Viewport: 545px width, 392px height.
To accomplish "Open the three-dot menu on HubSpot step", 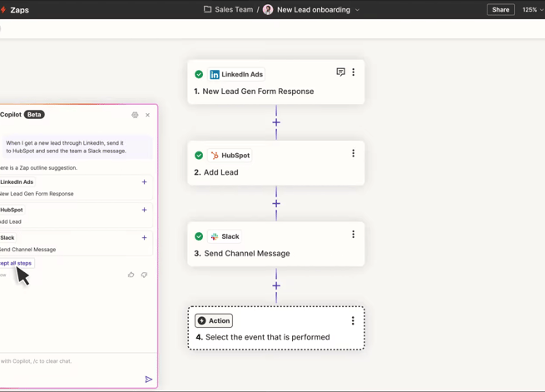I will coord(354,153).
